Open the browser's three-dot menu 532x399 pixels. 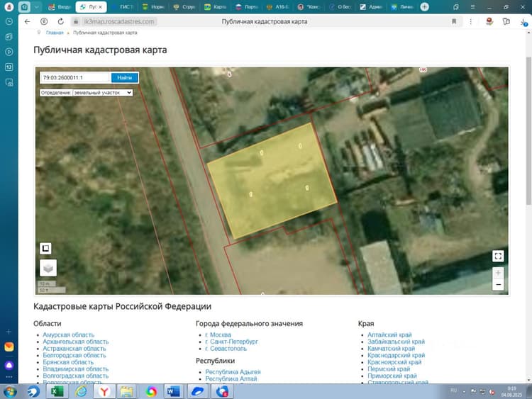[470, 21]
